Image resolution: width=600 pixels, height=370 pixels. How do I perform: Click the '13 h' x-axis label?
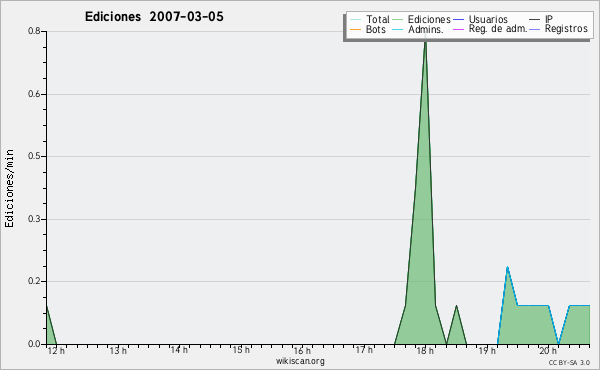(118, 351)
